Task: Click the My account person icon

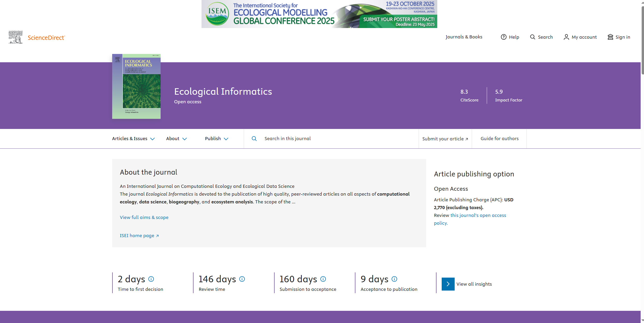Action: pyautogui.click(x=566, y=37)
